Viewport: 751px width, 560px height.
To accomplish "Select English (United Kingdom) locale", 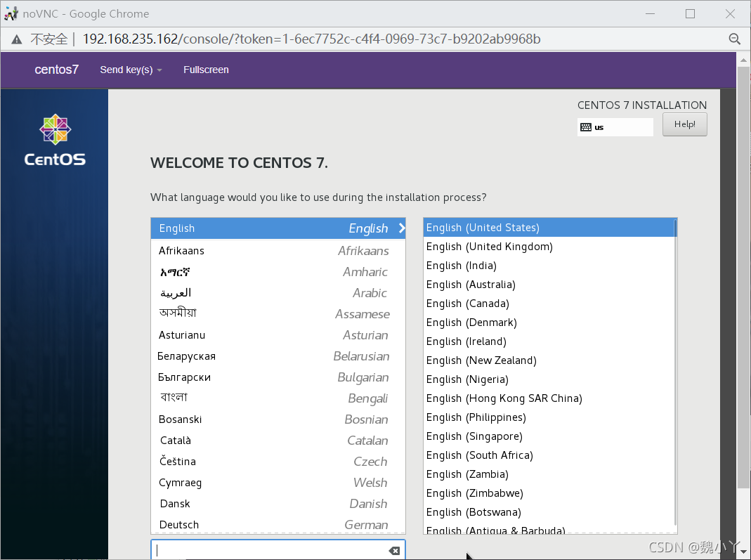I will coord(549,247).
